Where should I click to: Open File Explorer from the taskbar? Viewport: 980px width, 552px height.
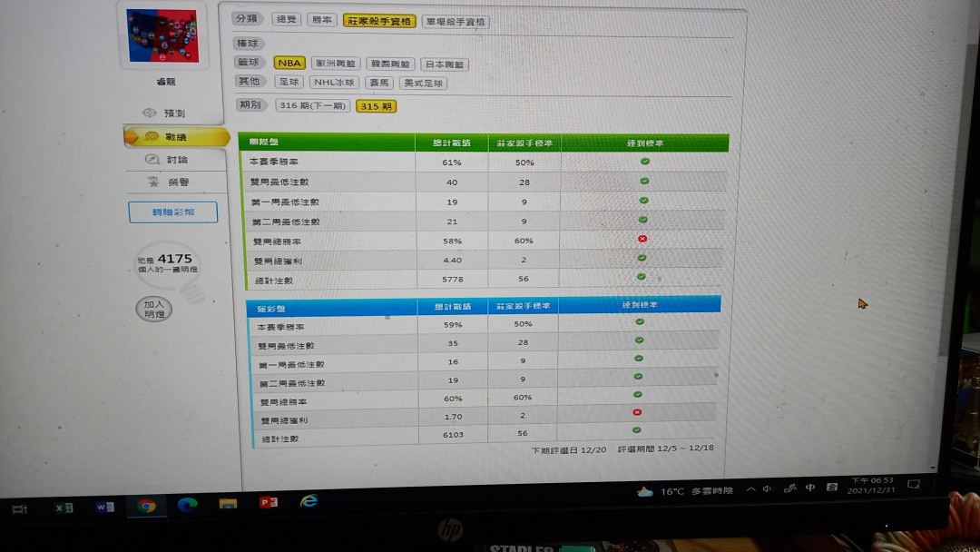click(228, 503)
